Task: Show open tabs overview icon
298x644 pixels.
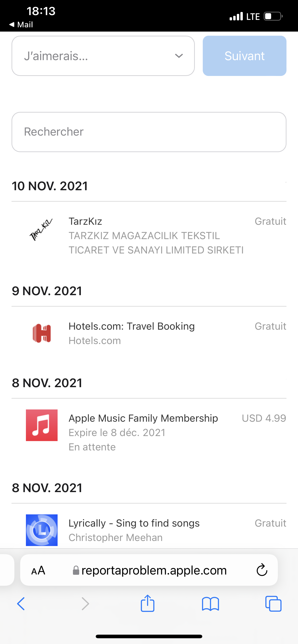Action: tap(273, 604)
